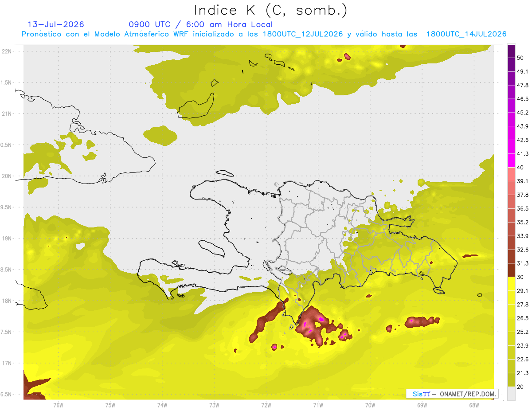Screen dimensions: 532x411
Task: Click longitude axis label "69W"
Action: [422, 405]
